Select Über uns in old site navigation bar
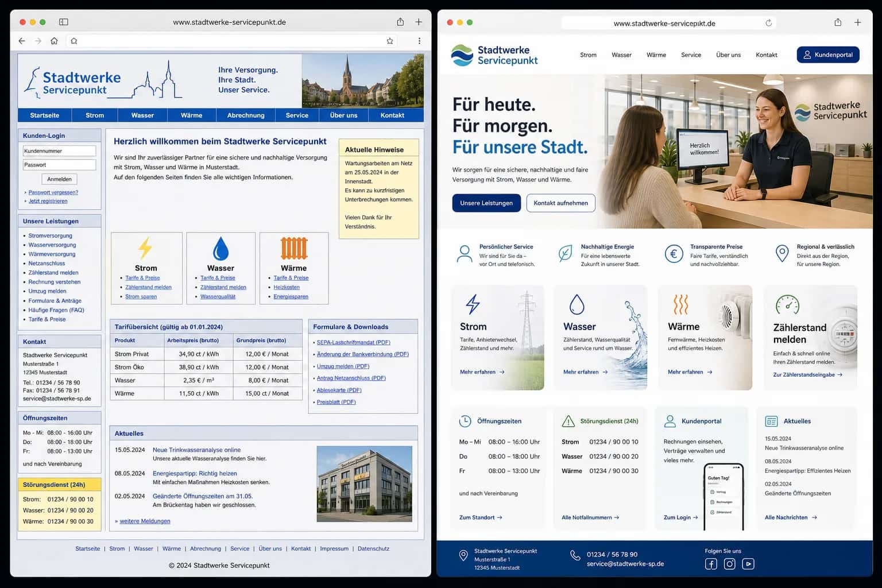 point(343,115)
